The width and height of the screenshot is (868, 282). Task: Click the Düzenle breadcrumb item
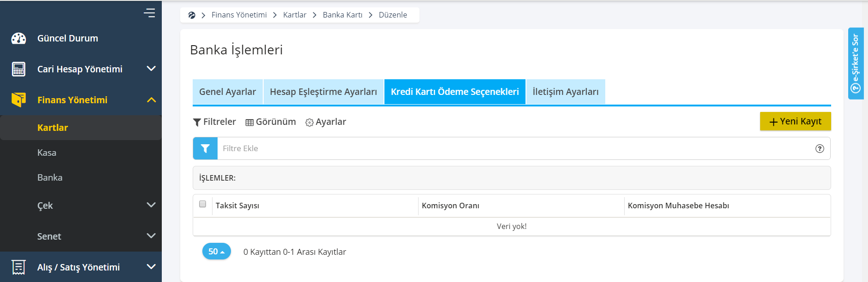(393, 15)
